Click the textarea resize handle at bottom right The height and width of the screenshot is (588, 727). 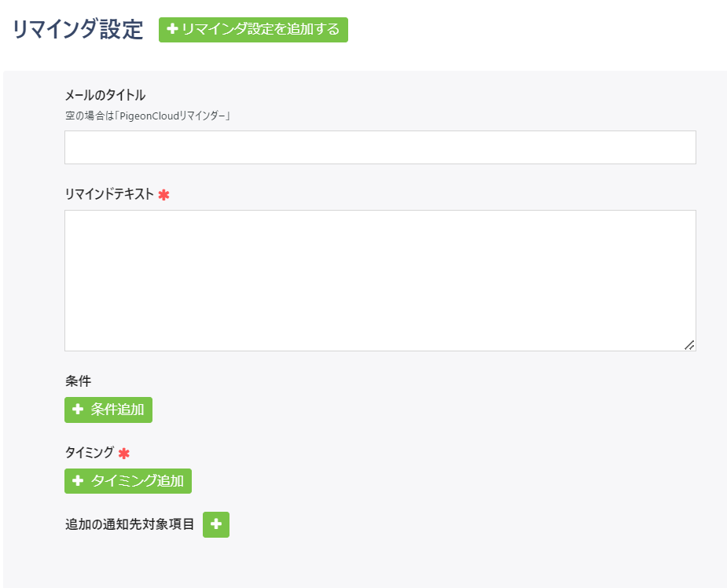click(x=689, y=344)
